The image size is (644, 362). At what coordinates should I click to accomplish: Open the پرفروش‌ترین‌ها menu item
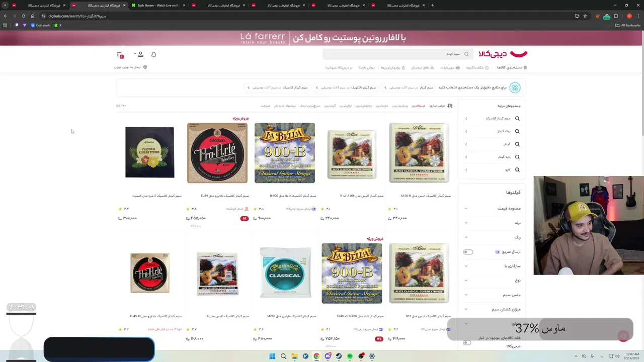point(392,67)
